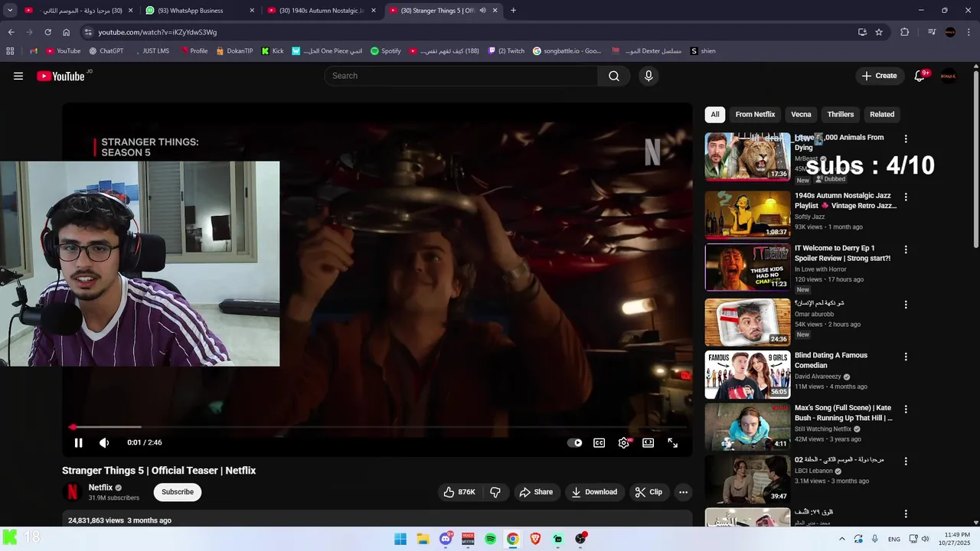Open Windows Start menu
This screenshot has width=980, height=551.
click(x=400, y=539)
